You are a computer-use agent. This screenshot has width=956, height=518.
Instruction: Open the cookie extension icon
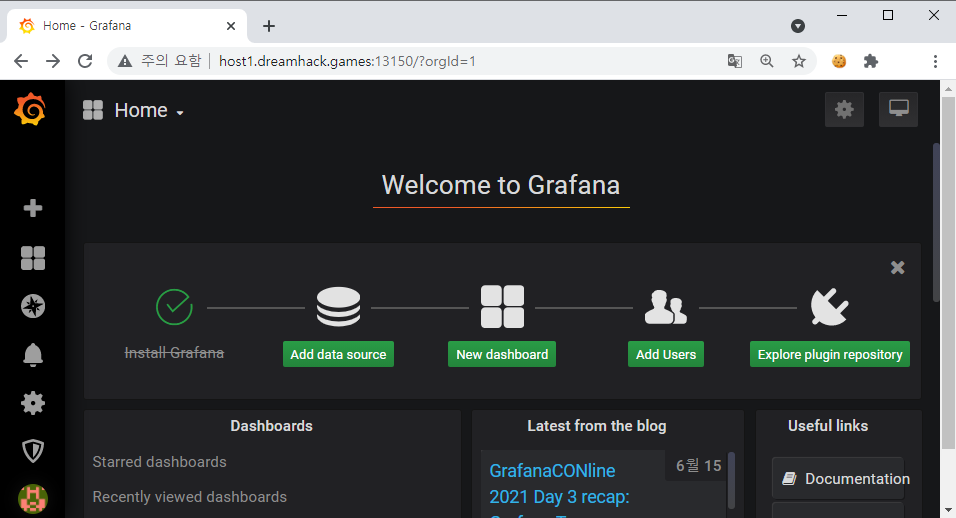(839, 61)
